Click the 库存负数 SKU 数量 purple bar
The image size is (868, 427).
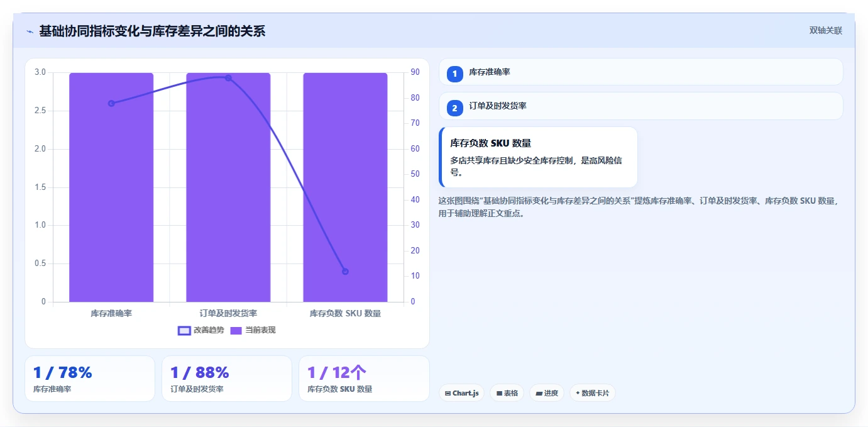(x=345, y=187)
